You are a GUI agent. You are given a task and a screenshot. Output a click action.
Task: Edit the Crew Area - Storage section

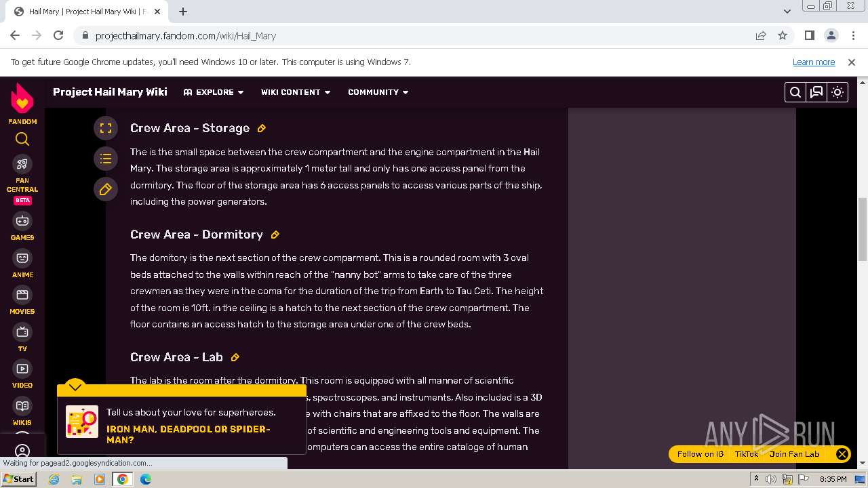pos(261,128)
